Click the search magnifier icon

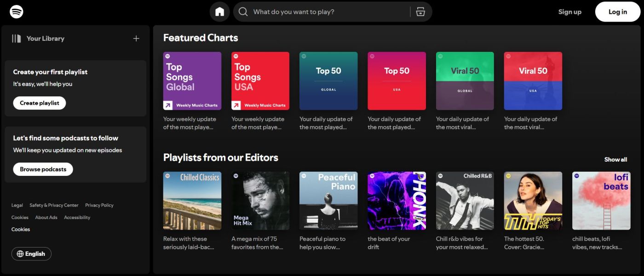[x=243, y=11]
